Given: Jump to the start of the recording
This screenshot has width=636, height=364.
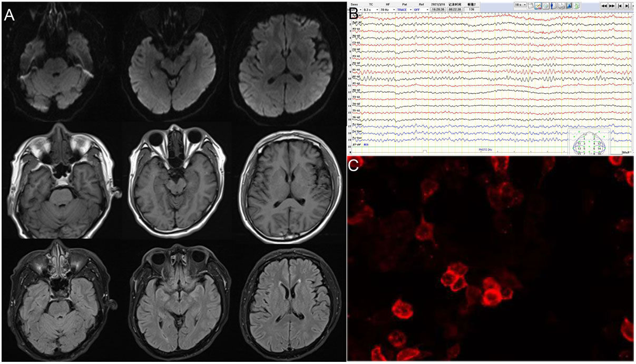Looking at the screenshot, I should [x=620, y=5].
